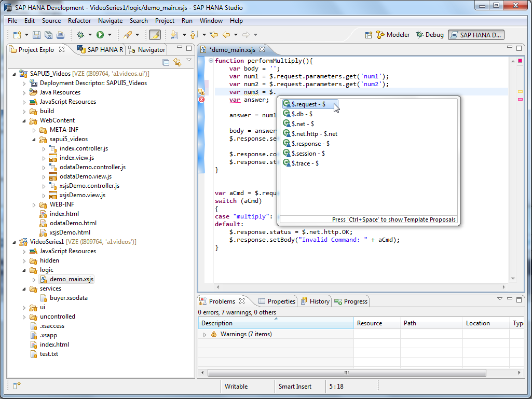Choose $.request proposal in autocomplete
Screen dimensions: 532x399
pos(308,104)
